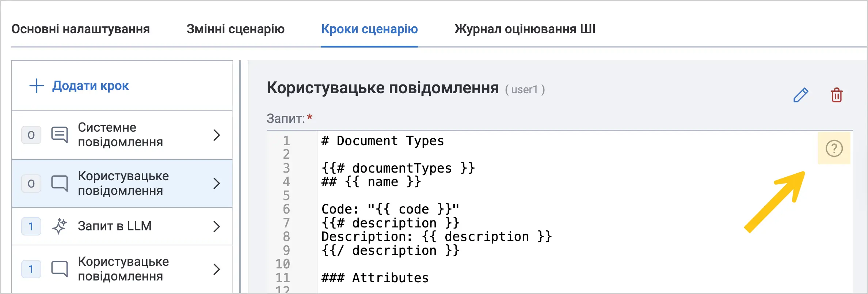Click the '{{/ description }}' code line
This screenshot has width=868, height=294.
390,250
